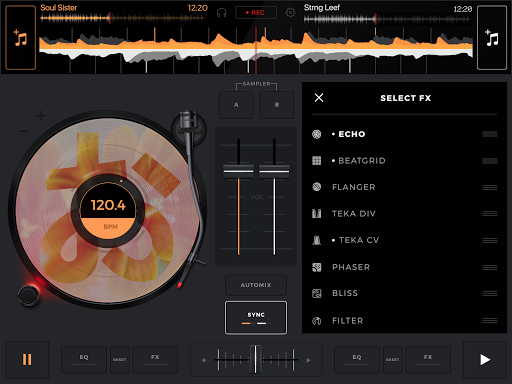
Task: Pause the left deck playback
Action: [x=27, y=360]
